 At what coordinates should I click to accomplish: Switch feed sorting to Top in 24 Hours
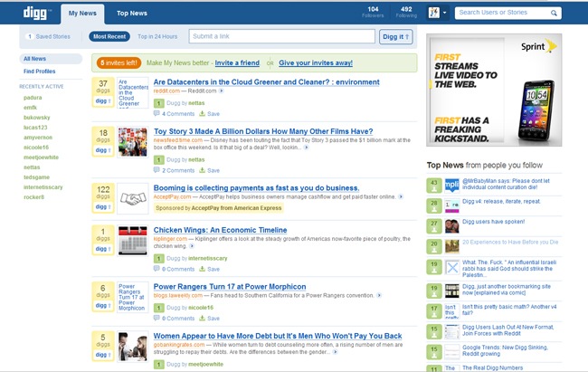coord(158,37)
